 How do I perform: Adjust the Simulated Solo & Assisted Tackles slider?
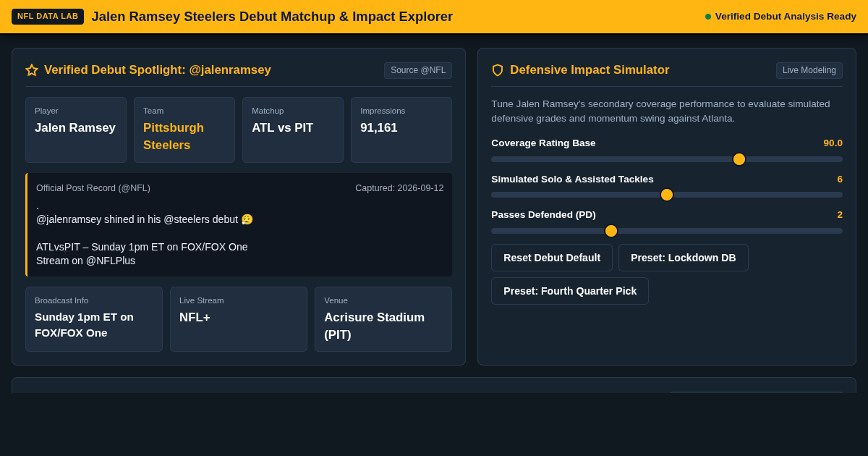point(667,195)
